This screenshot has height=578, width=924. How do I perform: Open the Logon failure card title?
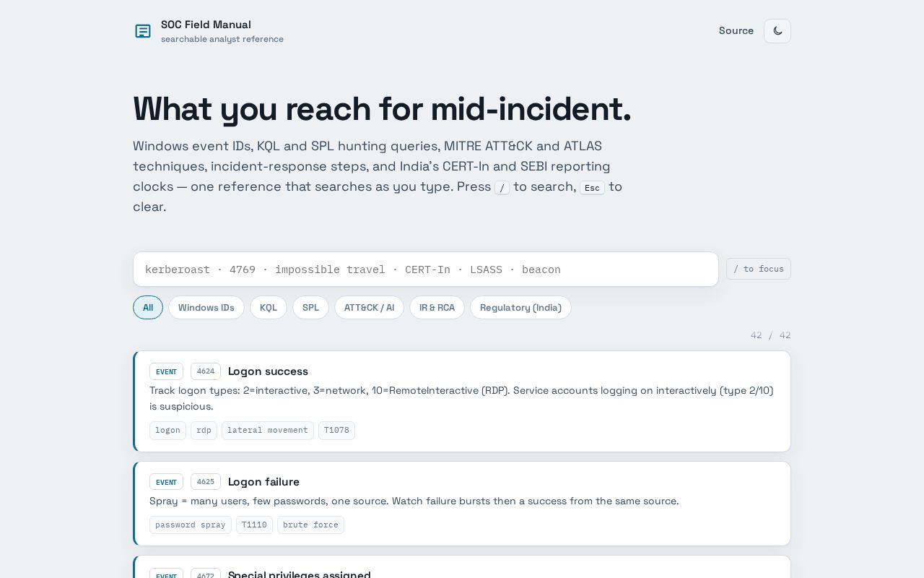point(263,482)
